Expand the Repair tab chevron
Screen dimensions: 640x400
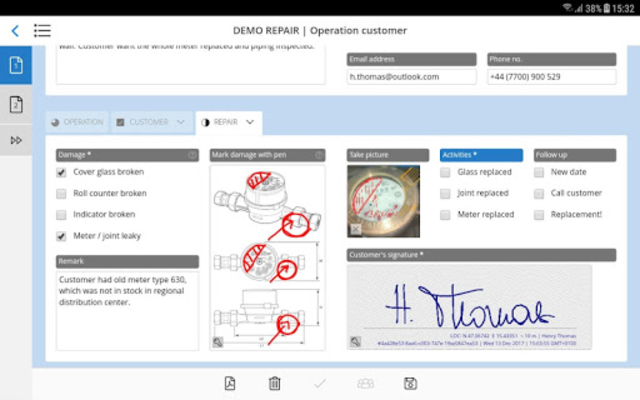pos(250,122)
